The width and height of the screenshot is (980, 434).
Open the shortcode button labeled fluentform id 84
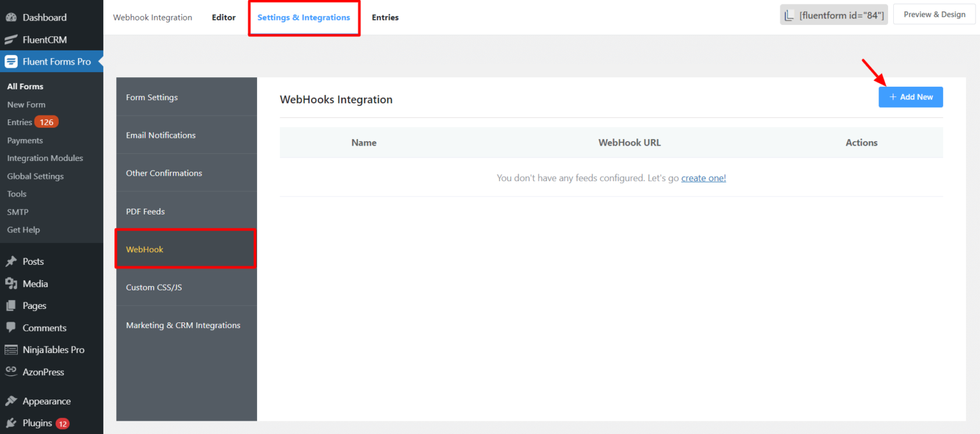(x=833, y=13)
